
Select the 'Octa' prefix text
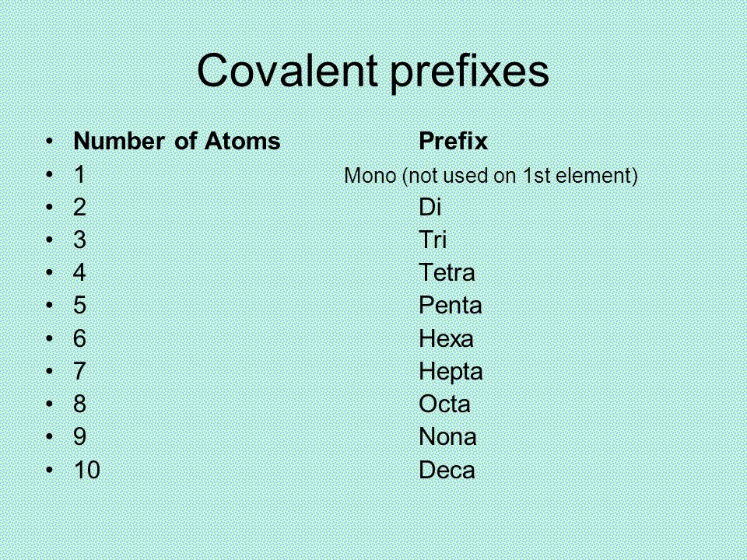click(444, 404)
